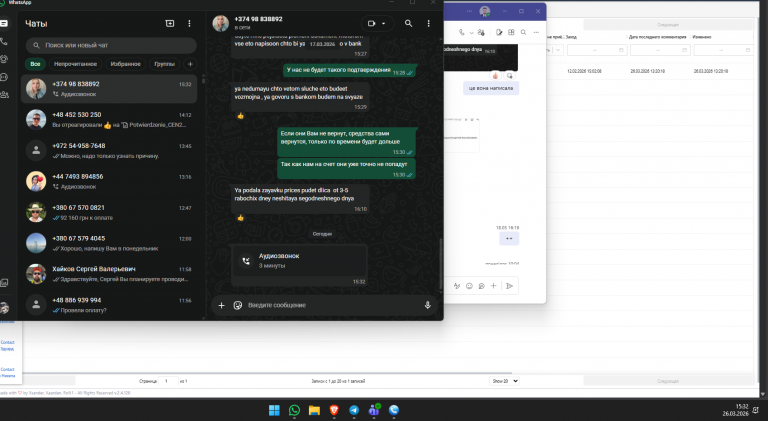Expand the call options arrow beside video icon
The height and width of the screenshot is (421, 768).
(x=384, y=23)
